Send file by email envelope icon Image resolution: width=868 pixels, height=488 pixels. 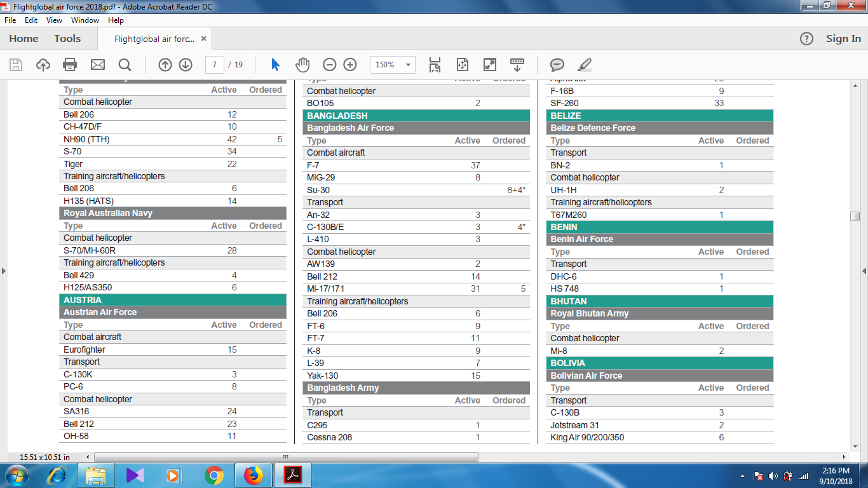97,65
